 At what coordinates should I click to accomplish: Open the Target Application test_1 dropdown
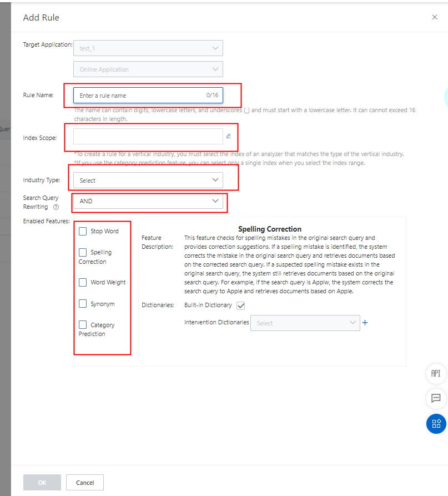point(148,48)
